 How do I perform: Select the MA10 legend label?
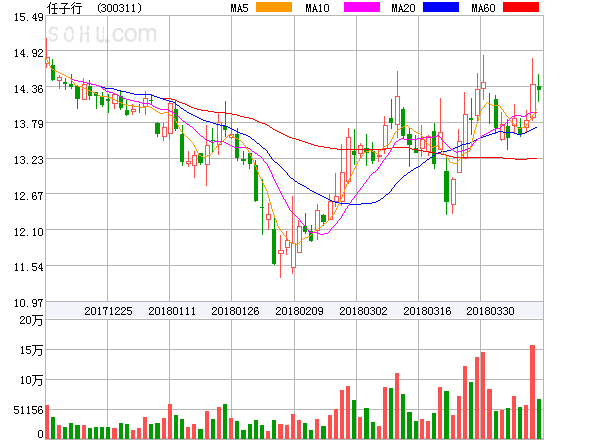pyautogui.click(x=317, y=8)
